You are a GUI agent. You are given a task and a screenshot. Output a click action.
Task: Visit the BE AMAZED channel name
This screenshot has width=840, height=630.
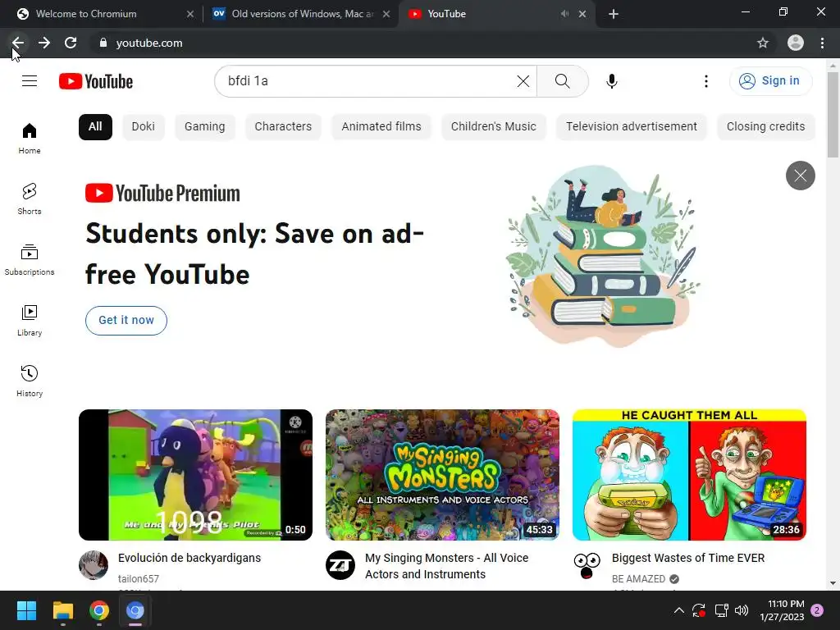(x=638, y=578)
